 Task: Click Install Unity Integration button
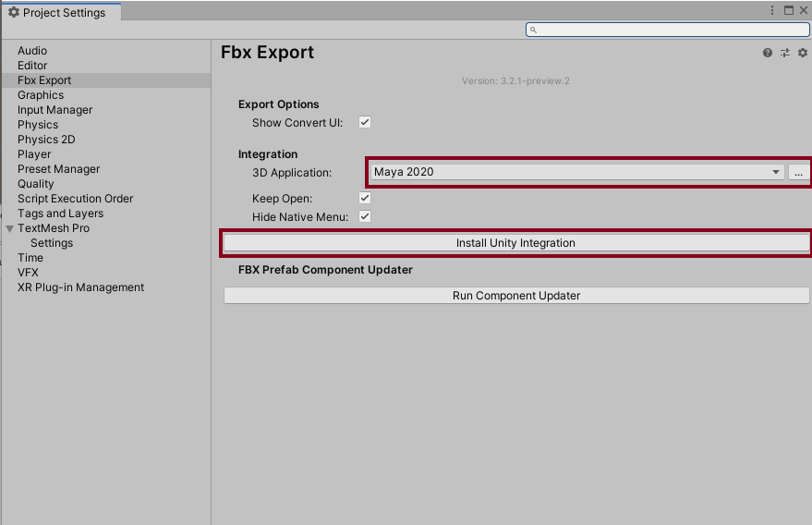click(x=515, y=243)
